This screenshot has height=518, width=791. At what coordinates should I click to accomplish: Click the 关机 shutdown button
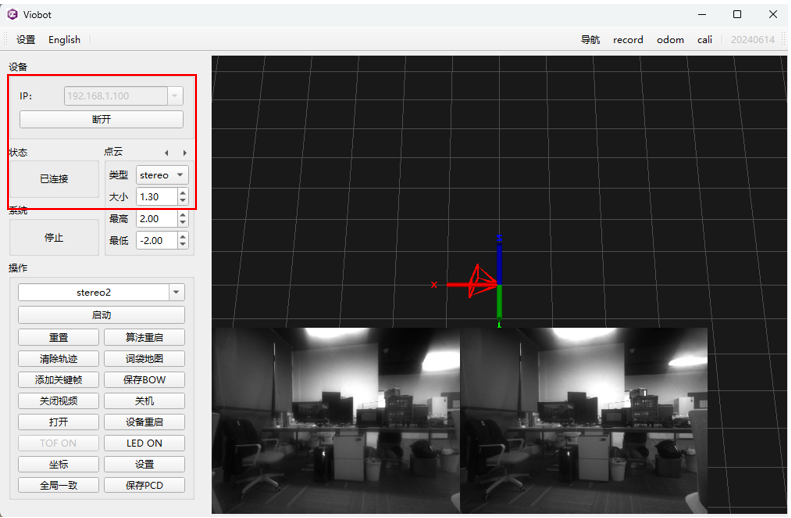pyautogui.click(x=144, y=401)
